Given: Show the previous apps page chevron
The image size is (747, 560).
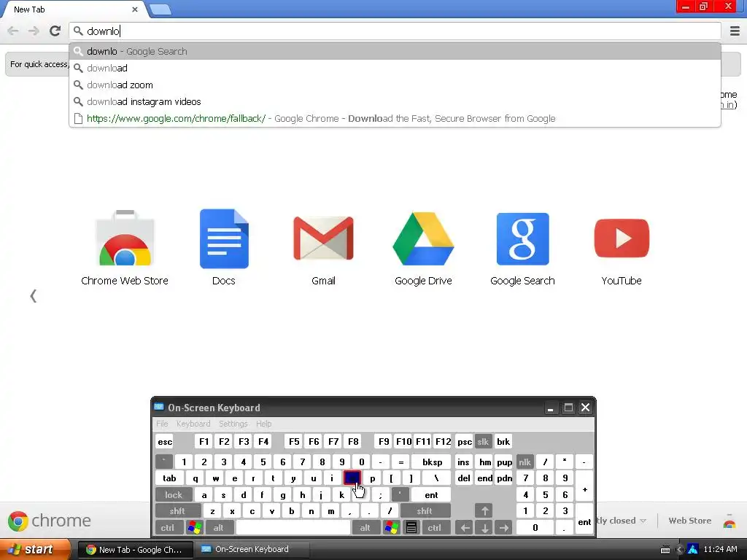Looking at the screenshot, I should coord(33,296).
